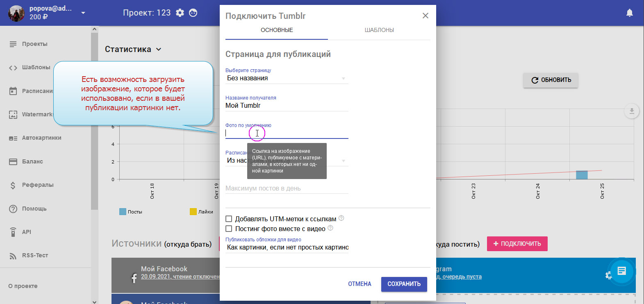Expand the account menu arrow
The image size is (644, 304).
(x=83, y=13)
